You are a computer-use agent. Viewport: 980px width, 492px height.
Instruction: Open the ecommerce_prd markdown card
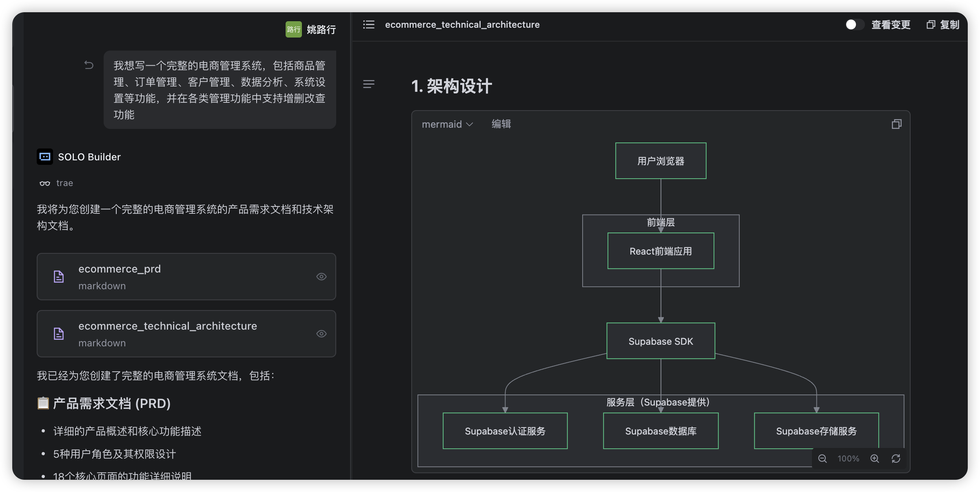point(186,277)
